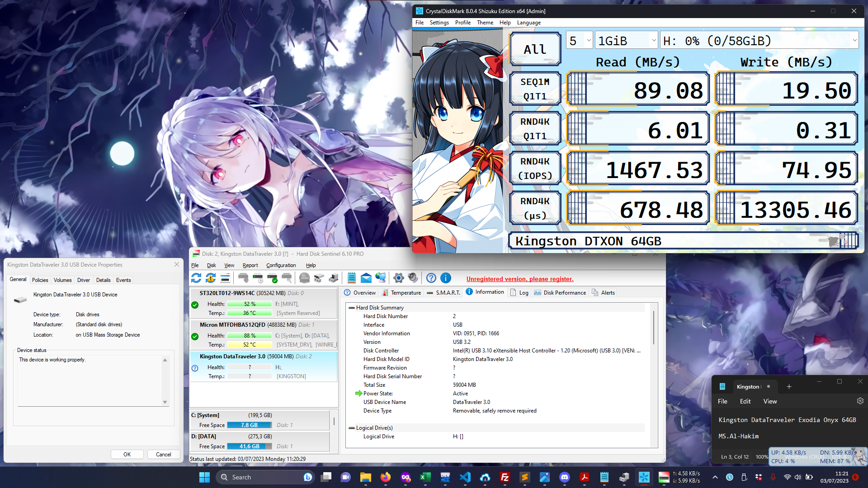The image size is (868, 488).
Task: Open configuration gear icon in Hard Disk Sentinel
Action: pos(398,278)
